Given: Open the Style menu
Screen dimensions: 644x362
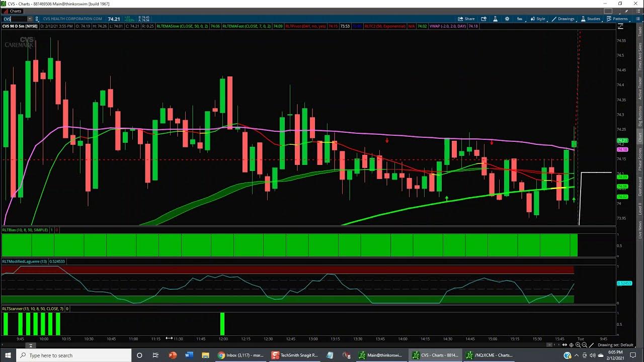Looking at the screenshot, I should tap(538, 19).
